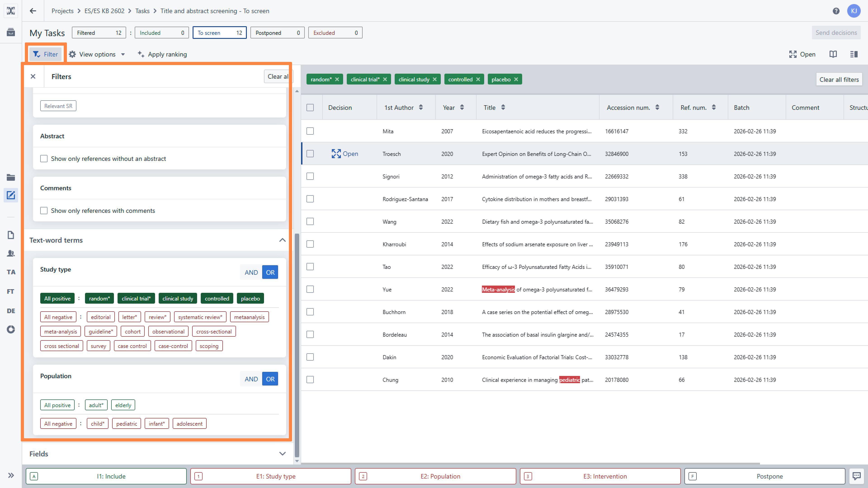Select the checkbox for the Yue row
The width and height of the screenshot is (868, 488).
pos(310,289)
